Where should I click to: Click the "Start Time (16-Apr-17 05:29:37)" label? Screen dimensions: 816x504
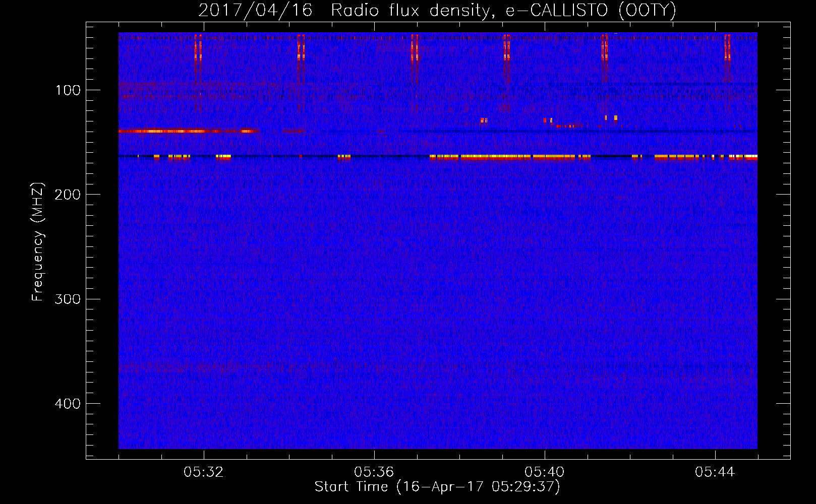(437, 487)
